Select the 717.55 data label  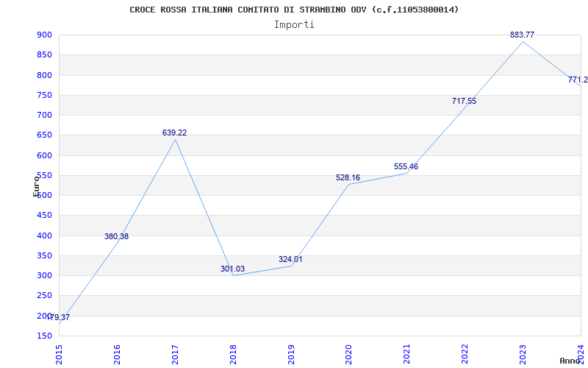coord(465,101)
